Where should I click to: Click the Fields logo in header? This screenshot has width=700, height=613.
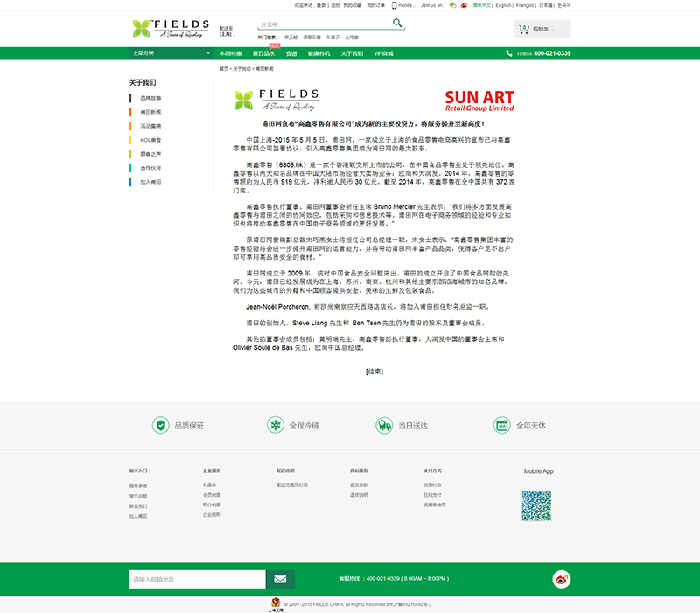(171, 29)
